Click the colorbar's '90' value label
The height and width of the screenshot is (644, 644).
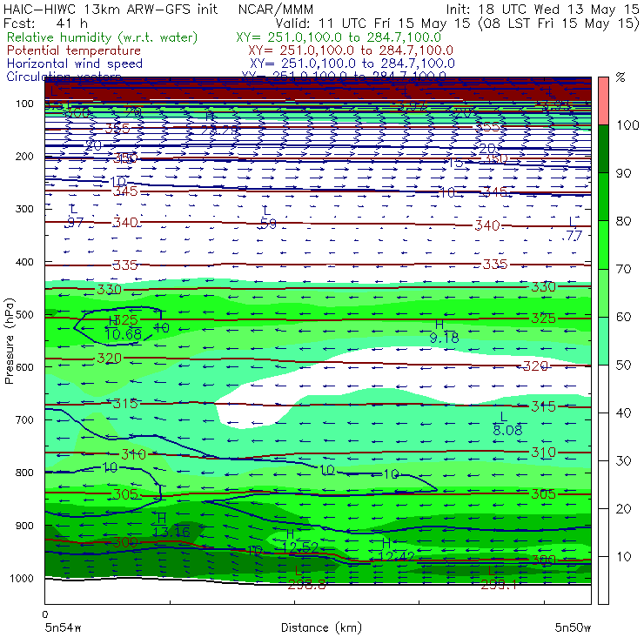[623, 173]
